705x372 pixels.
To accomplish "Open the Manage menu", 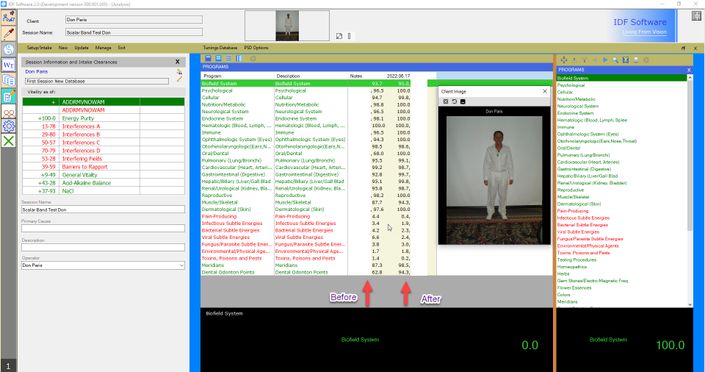I will point(103,48).
